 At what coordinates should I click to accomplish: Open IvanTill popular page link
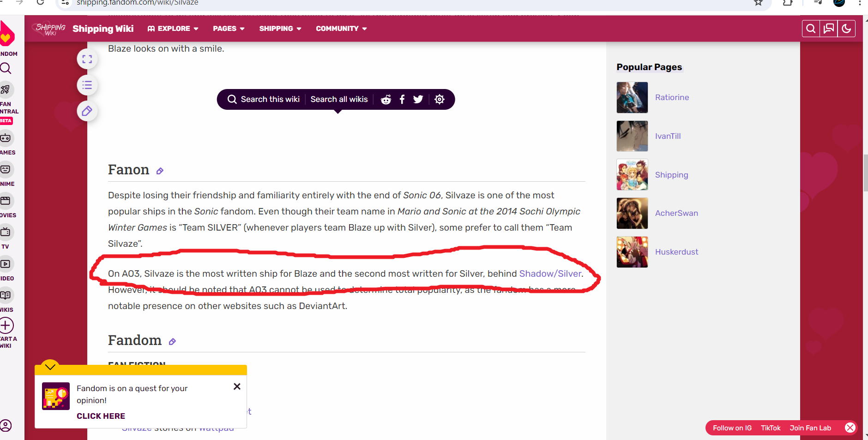pyautogui.click(x=668, y=136)
